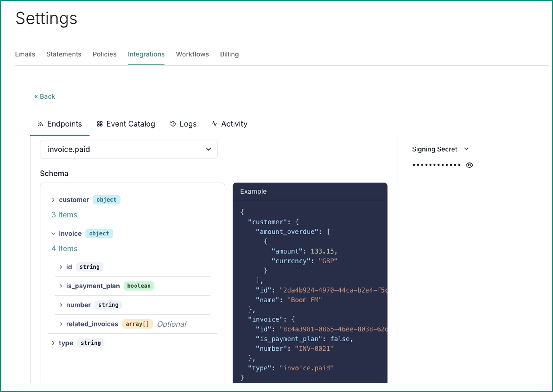553x392 pixels.
Task: Expand the customer object in the schema
Action: tap(54, 200)
